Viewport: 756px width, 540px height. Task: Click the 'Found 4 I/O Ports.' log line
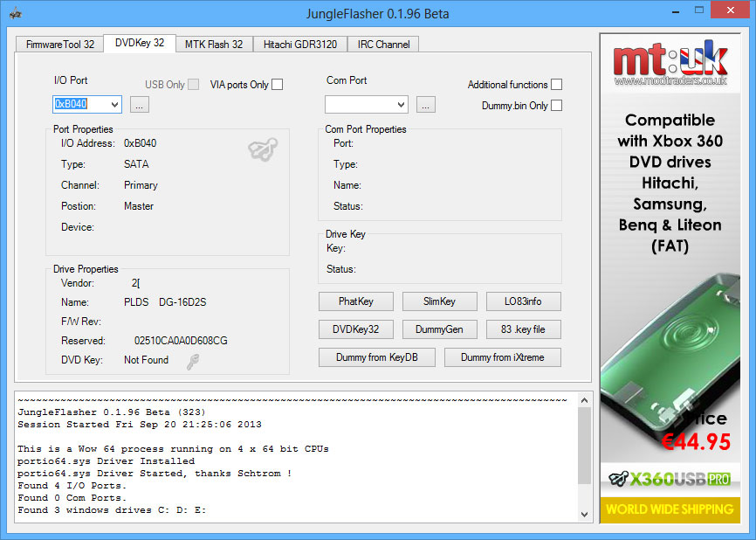pyautogui.click(x=72, y=486)
